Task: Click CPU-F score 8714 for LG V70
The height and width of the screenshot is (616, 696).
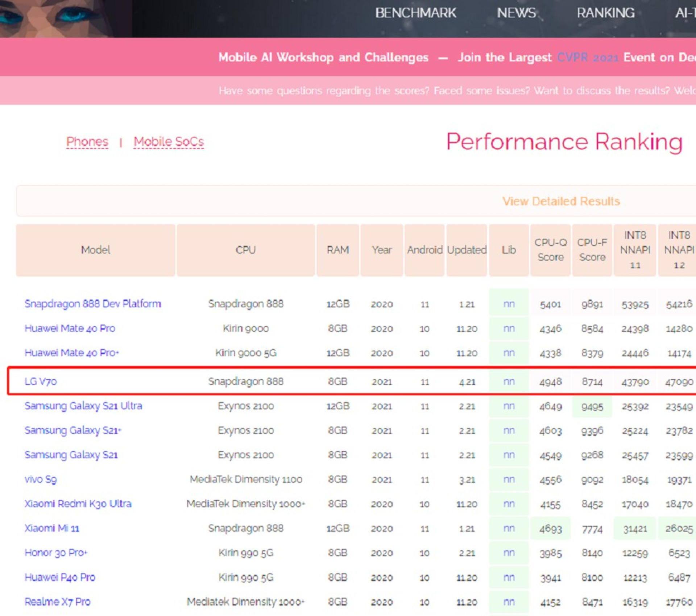Action: coord(592,382)
